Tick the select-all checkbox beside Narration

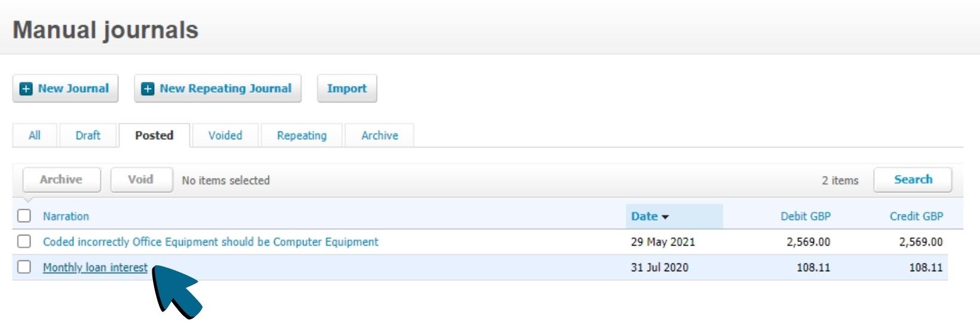24,216
